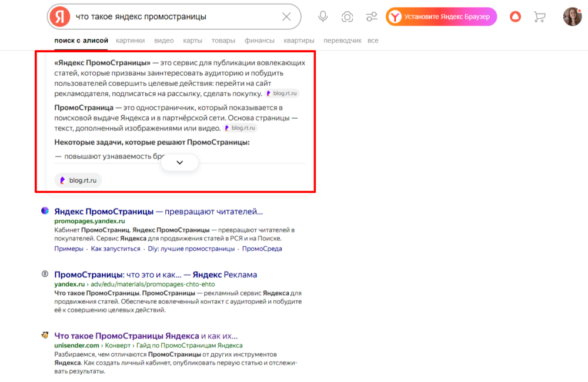Clear the search query with the X

pyautogui.click(x=286, y=16)
